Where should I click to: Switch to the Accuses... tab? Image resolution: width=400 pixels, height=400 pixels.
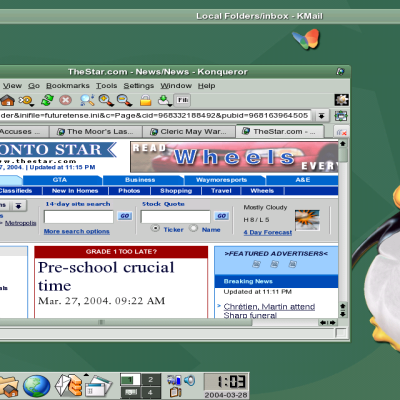[x=24, y=132]
